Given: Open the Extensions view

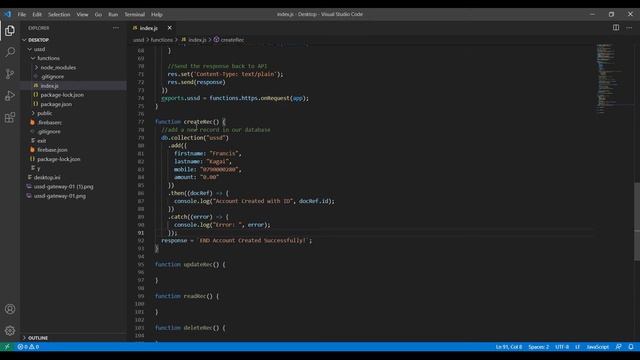Looking at the screenshot, I should (10, 118).
